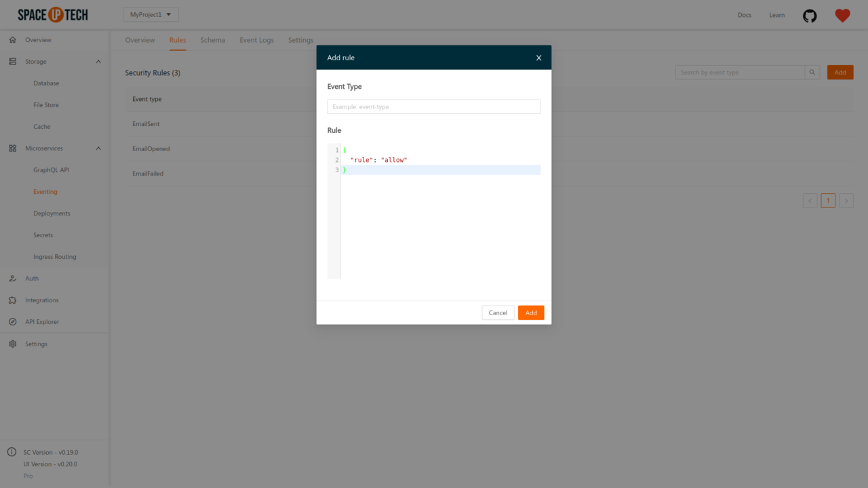Viewport: 868px width, 488px height.
Task: Click the Storage stack icon
Action: click(12, 62)
